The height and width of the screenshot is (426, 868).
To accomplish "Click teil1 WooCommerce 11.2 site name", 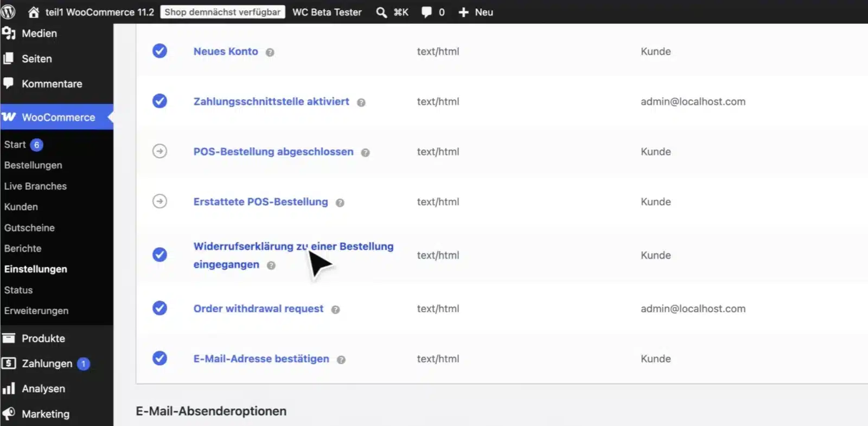I will point(100,12).
